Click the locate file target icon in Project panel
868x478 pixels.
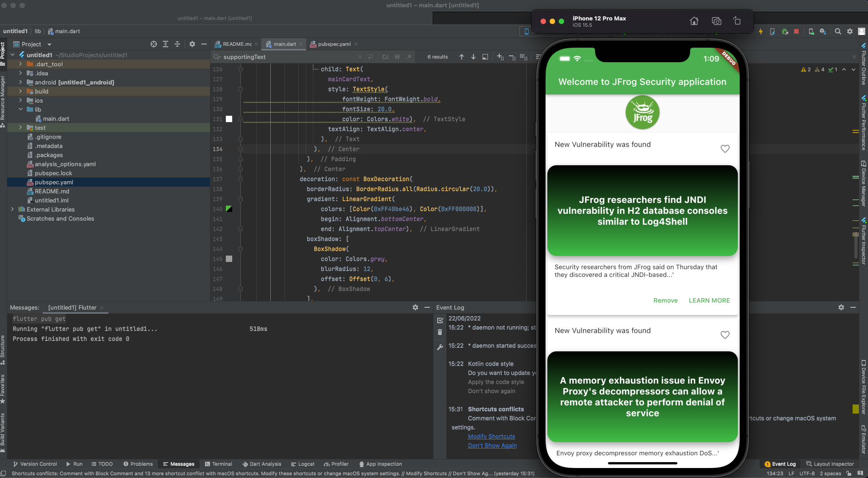(x=154, y=44)
